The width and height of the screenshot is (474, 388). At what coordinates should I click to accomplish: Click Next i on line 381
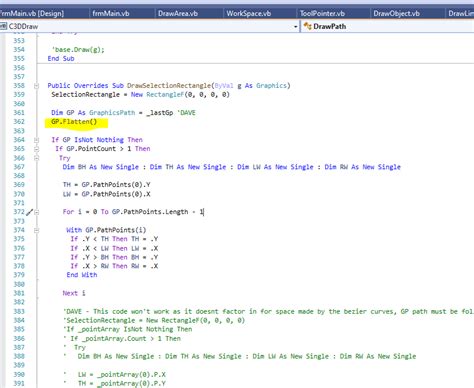click(x=74, y=293)
